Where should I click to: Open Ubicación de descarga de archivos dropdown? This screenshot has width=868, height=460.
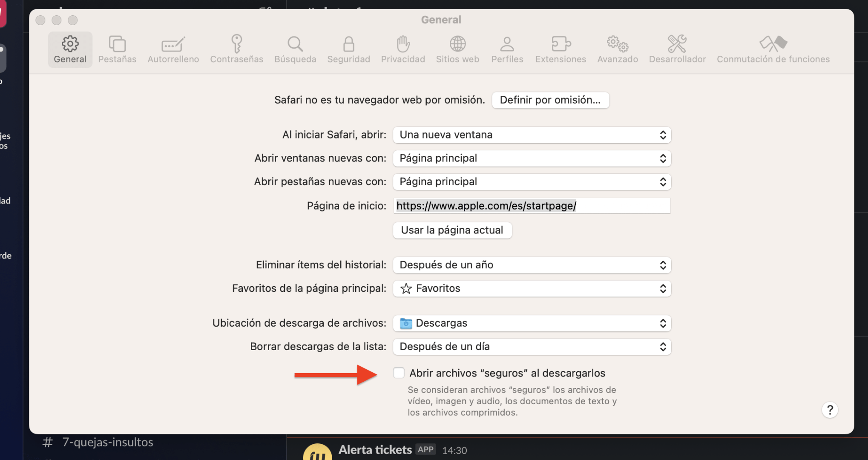click(532, 323)
